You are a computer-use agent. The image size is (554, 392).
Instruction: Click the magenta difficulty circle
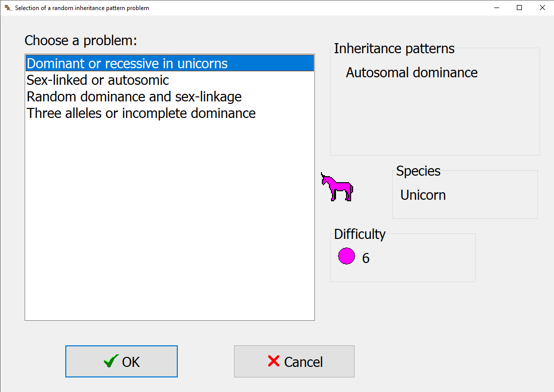(x=346, y=256)
